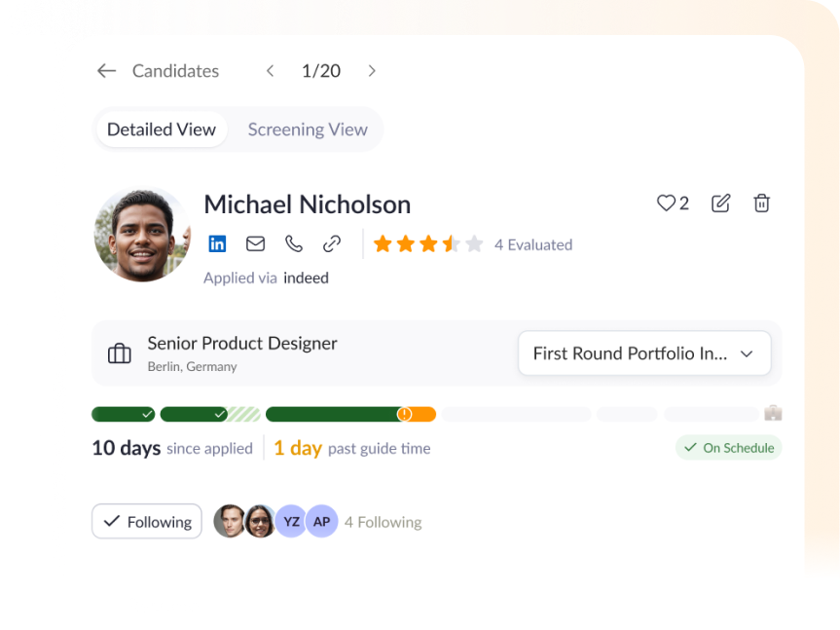Open First Round Portfolio stage dropdown
The height and width of the screenshot is (630, 840).
(x=644, y=353)
